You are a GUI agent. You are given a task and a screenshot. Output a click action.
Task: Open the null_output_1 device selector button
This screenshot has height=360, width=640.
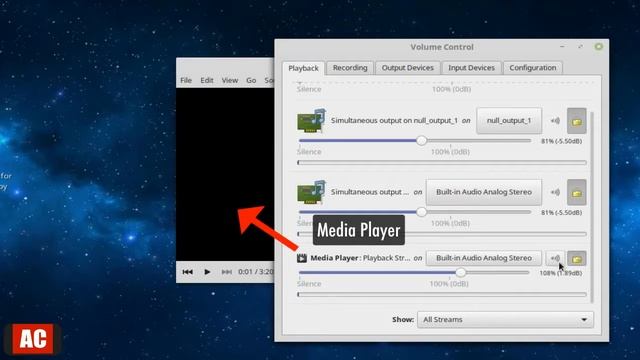pos(509,121)
